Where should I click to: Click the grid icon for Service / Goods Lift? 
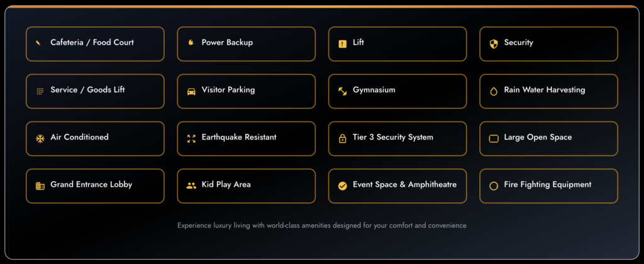pyautogui.click(x=40, y=91)
